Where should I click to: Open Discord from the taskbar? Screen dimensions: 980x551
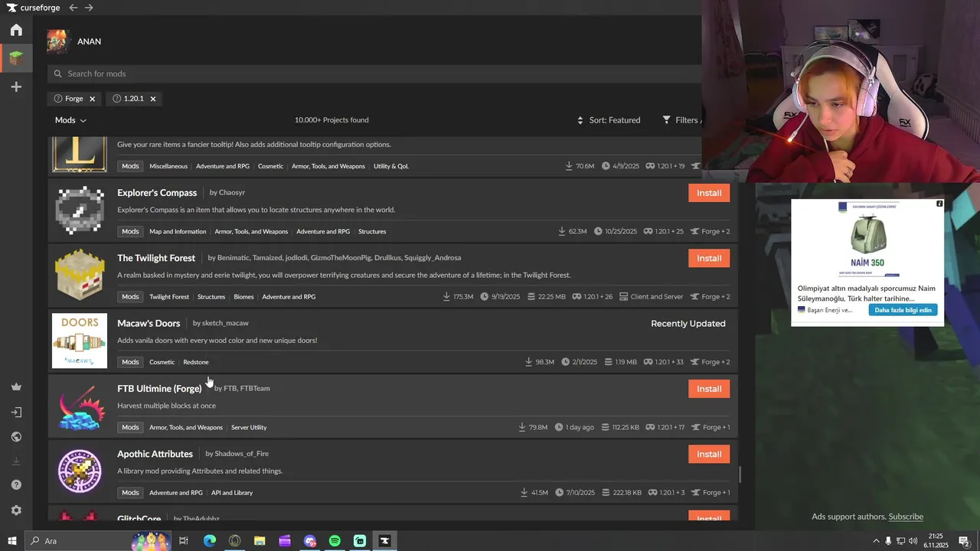(x=309, y=541)
